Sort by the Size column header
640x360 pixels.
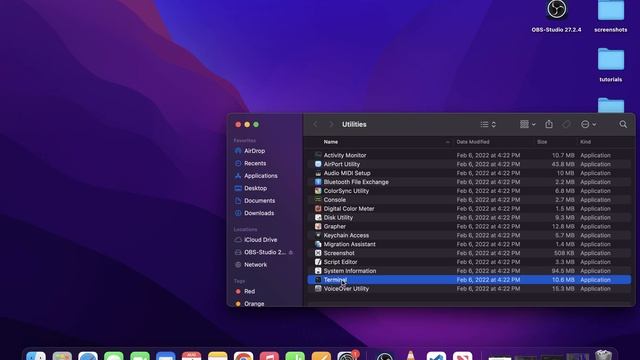tap(542, 142)
